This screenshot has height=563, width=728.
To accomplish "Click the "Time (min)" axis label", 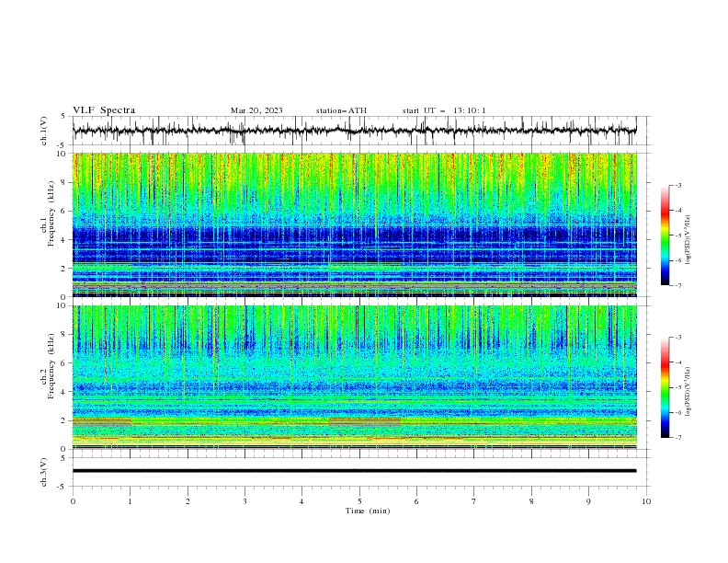I will pyautogui.click(x=368, y=511).
